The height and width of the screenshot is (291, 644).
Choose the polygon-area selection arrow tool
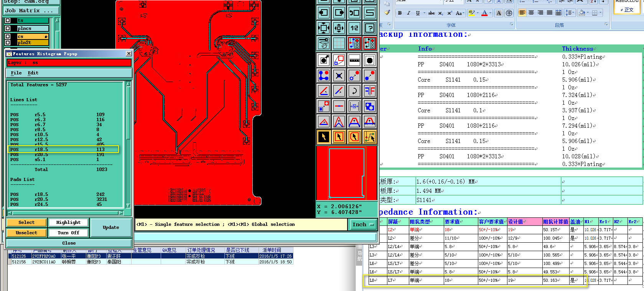pyautogui.click(x=354, y=137)
